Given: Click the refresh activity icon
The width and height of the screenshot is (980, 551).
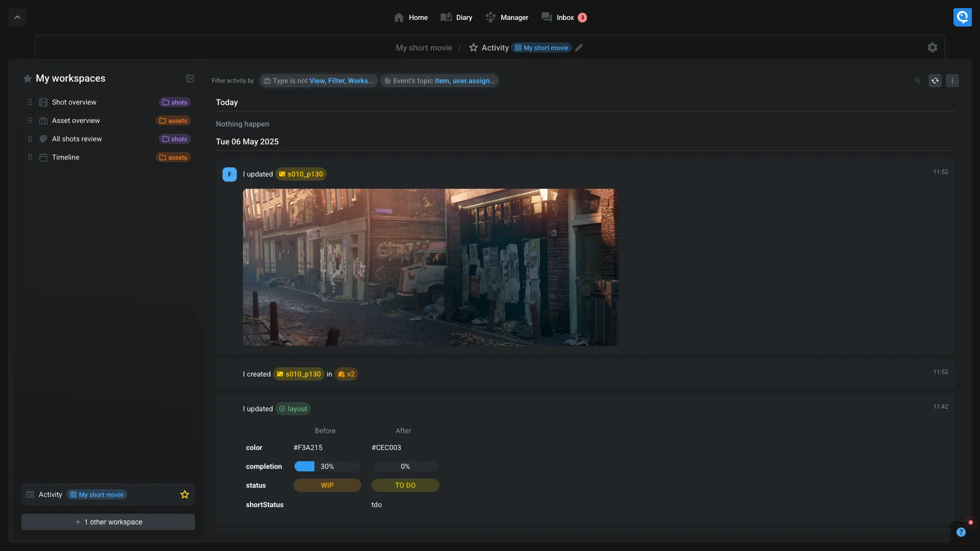Looking at the screenshot, I should (935, 81).
